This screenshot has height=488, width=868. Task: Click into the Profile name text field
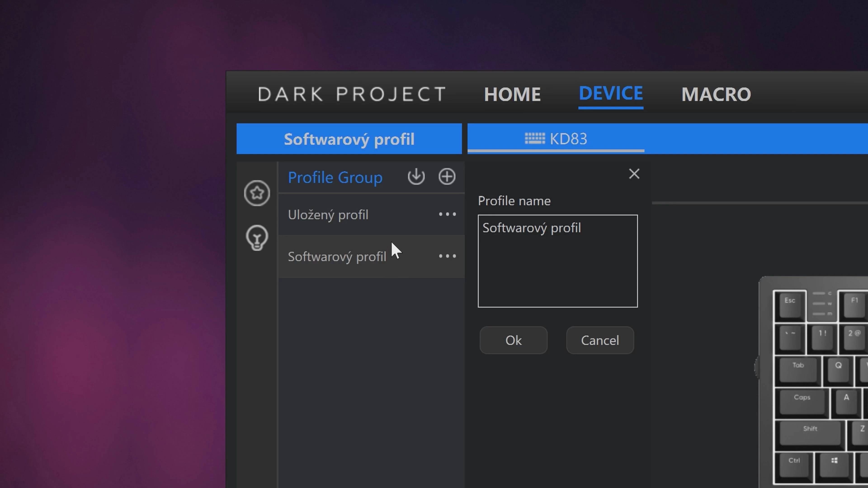click(558, 261)
